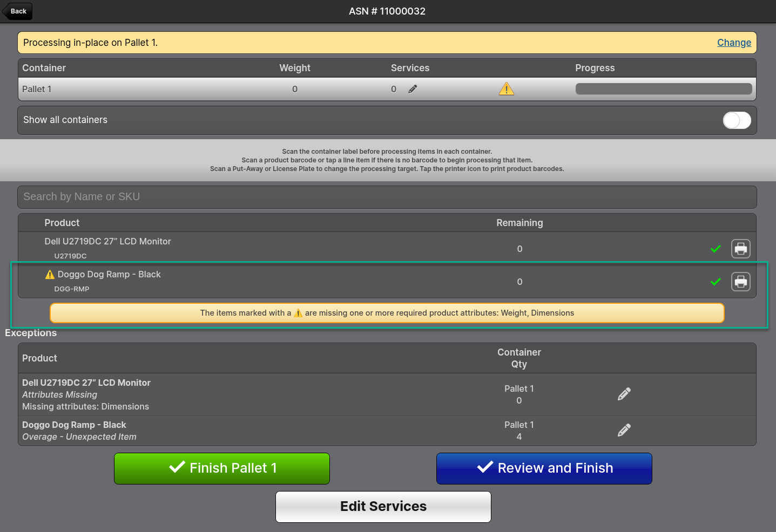This screenshot has width=776, height=532.
Task: Click the Change link for processing target
Action: [x=733, y=43]
